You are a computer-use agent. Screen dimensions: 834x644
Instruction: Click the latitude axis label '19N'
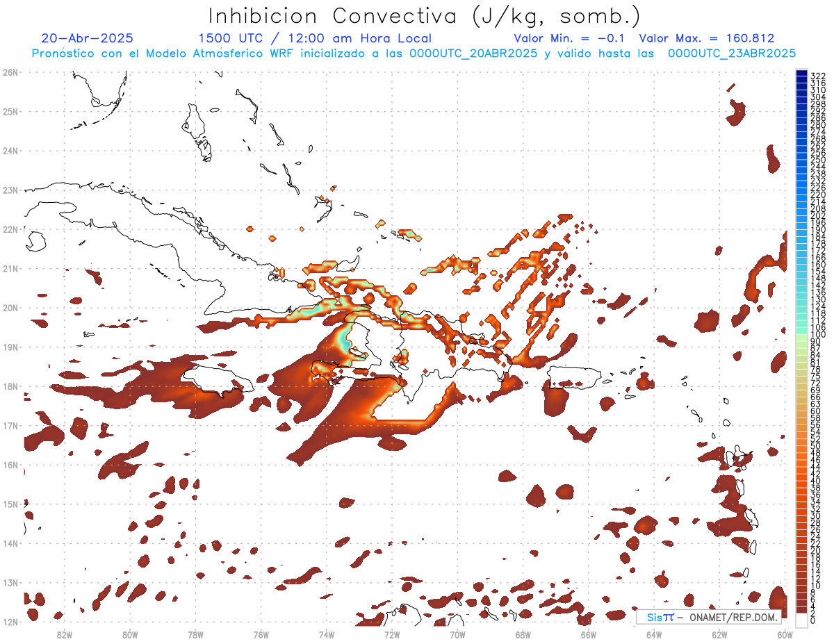(x=10, y=347)
